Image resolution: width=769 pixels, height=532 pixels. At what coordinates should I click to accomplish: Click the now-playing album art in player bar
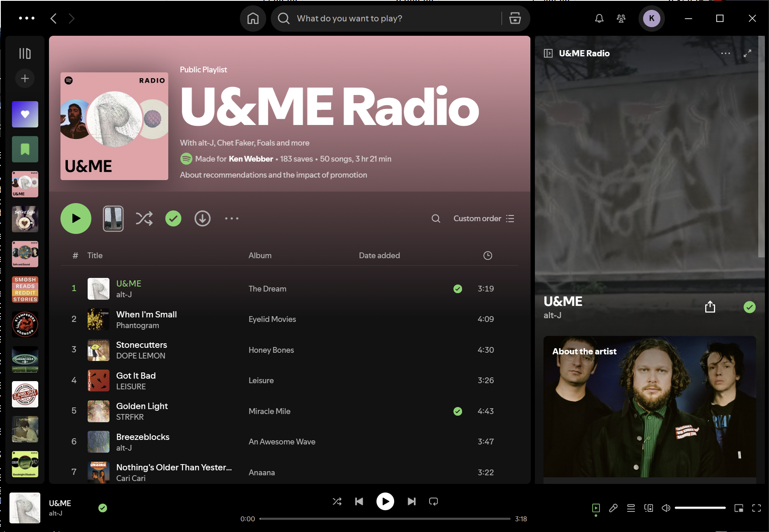pyautogui.click(x=25, y=508)
